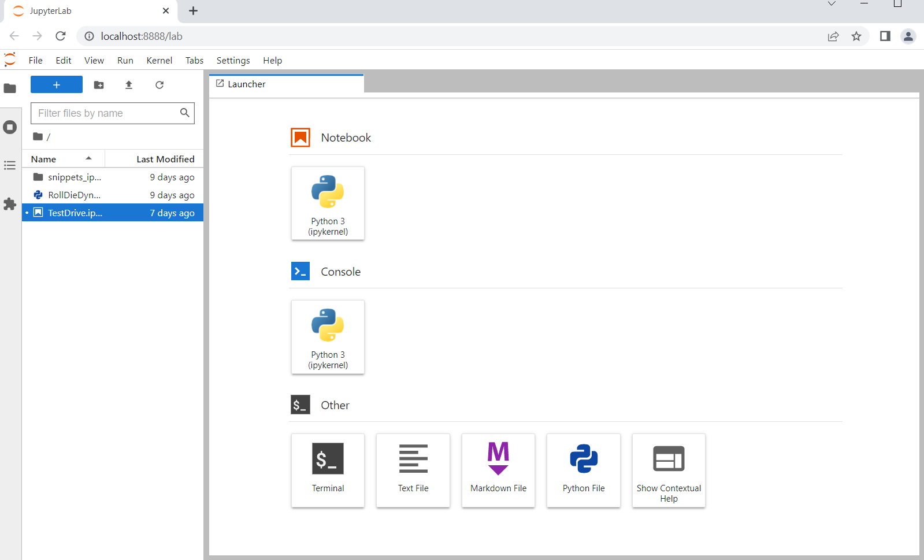
Task: Click the Notebook section icon
Action: click(300, 138)
